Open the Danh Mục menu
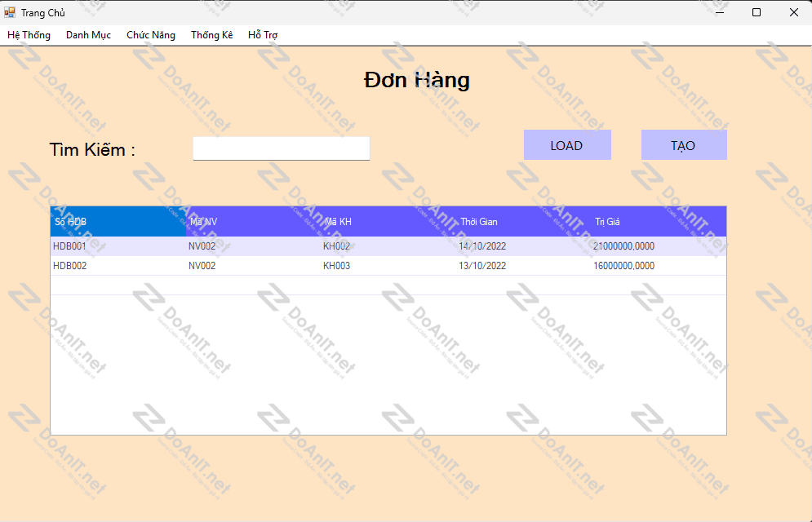 tap(89, 35)
